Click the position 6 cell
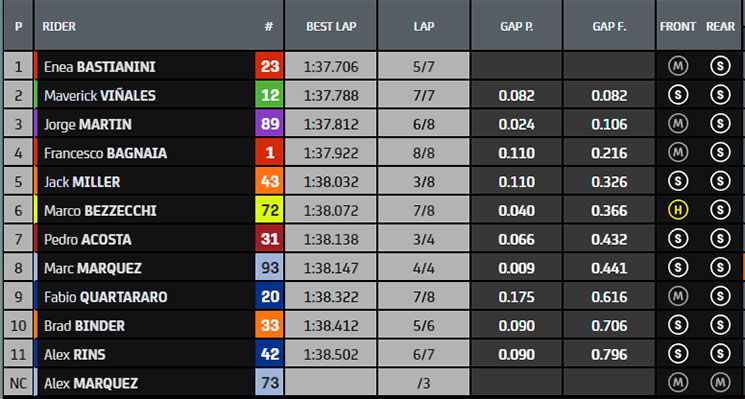This screenshot has width=745, height=399. tap(18, 210)
